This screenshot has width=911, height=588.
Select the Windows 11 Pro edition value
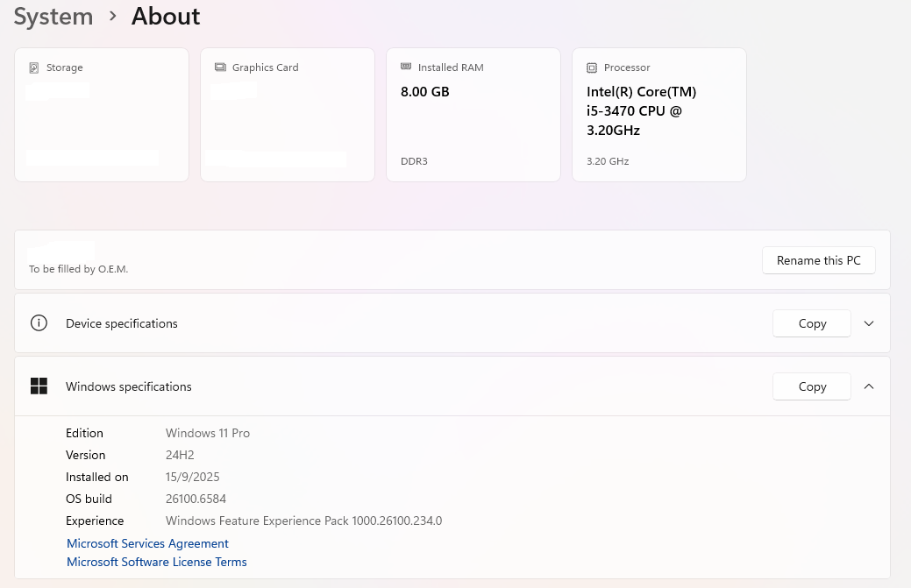click(208, 433)
